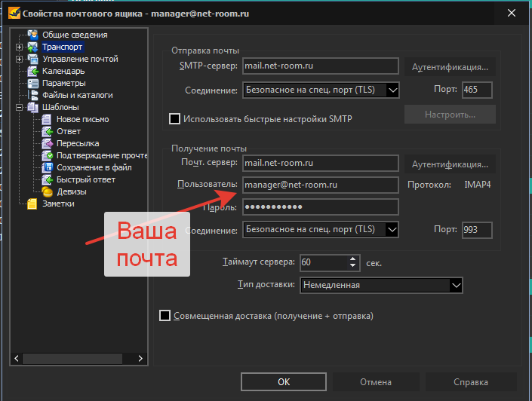Click the Подтверждение прочтения template icon
The width and height of the screenshot is (532, 401).
pyautogui.click(x=47, y=155)
